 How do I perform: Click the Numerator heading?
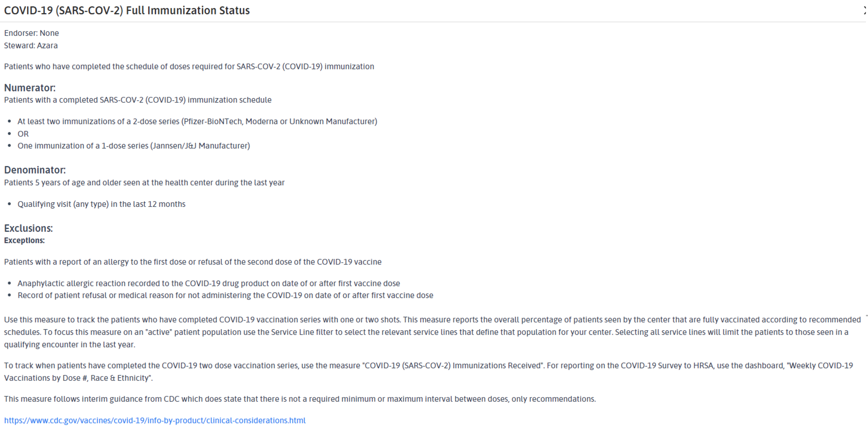click(x=30, y=88)
